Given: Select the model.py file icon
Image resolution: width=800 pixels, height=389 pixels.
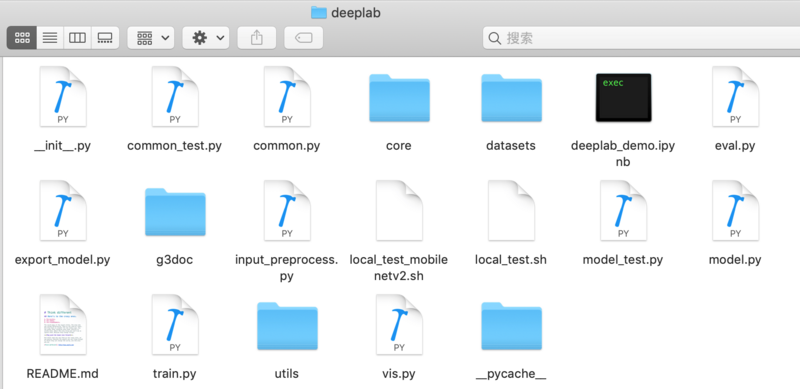Looking at the screenshot, I should click(x=736, y=211).
